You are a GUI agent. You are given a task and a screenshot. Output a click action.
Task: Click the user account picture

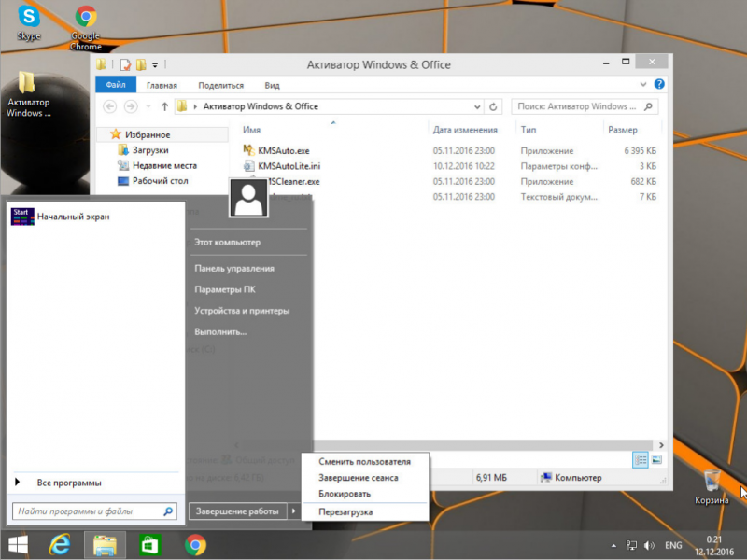(248, 198)
